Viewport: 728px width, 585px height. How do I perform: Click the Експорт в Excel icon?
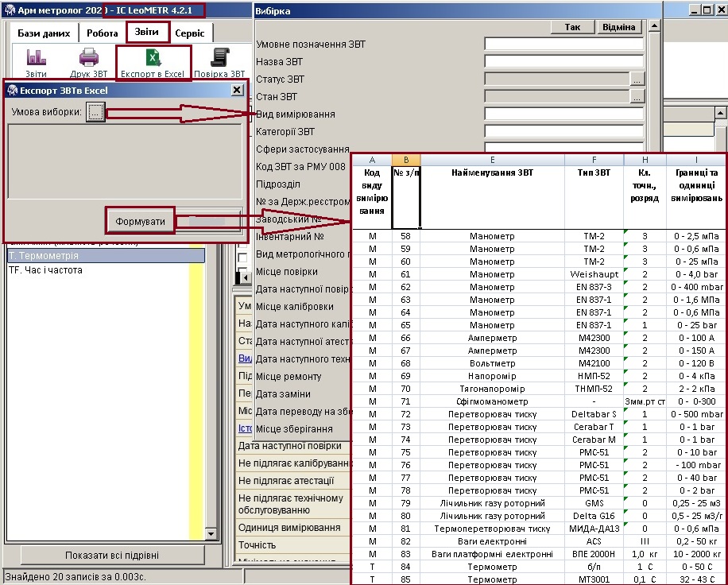click(153, 58)
